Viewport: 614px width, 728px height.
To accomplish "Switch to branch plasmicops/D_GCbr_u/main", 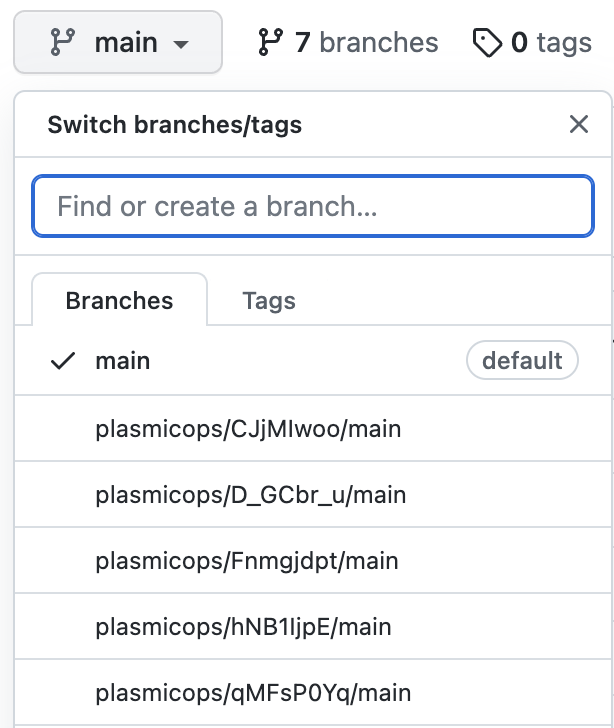I will pyautogui.click(x=251, y=495).
